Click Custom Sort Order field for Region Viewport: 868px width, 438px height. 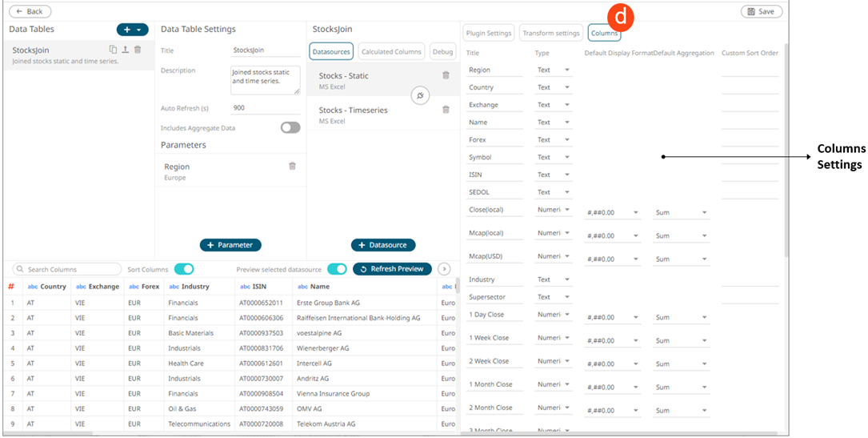[750, 70]
